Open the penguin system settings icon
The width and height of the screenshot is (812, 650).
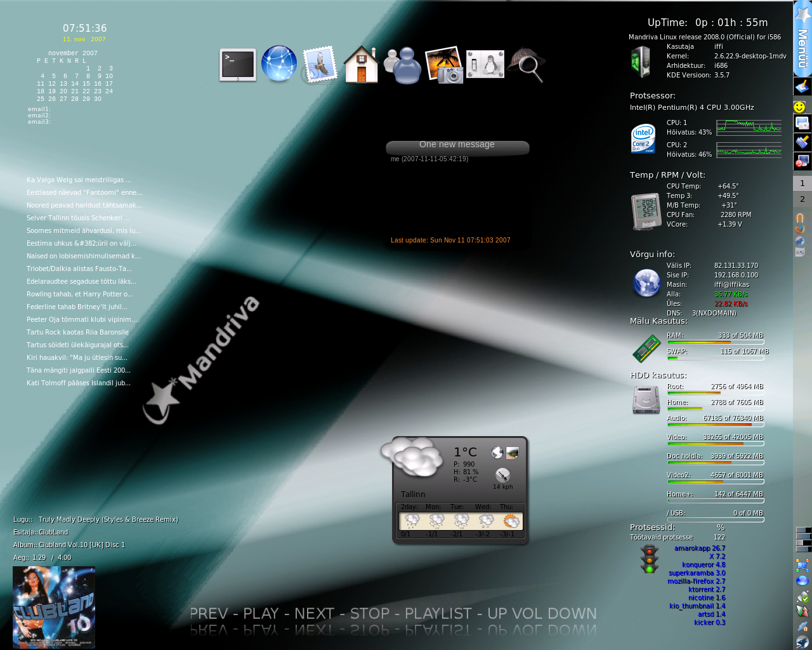click(485, 64)
